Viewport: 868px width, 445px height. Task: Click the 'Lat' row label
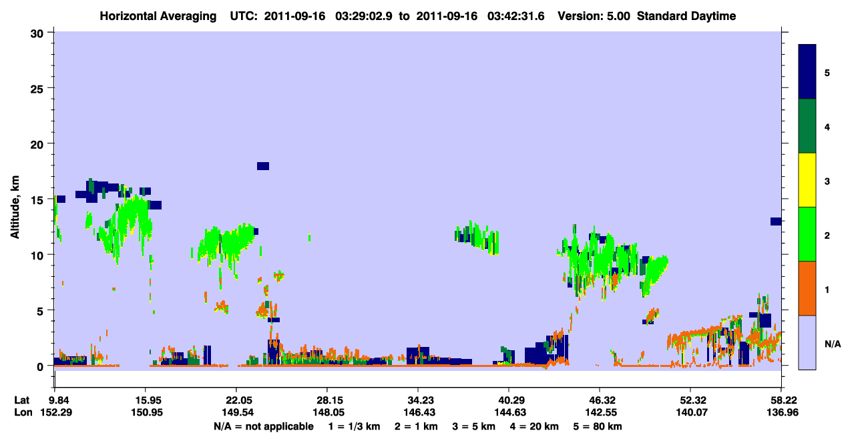click(x=22, y=400)
